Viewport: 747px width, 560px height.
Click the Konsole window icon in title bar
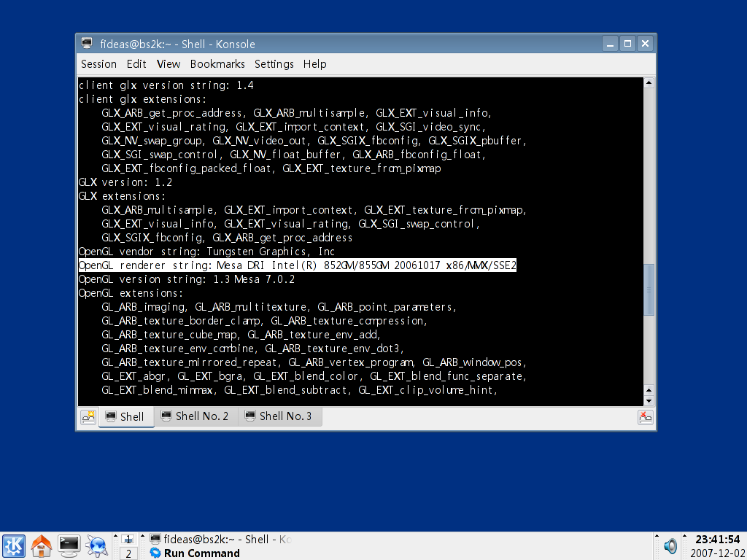[87, 43]
